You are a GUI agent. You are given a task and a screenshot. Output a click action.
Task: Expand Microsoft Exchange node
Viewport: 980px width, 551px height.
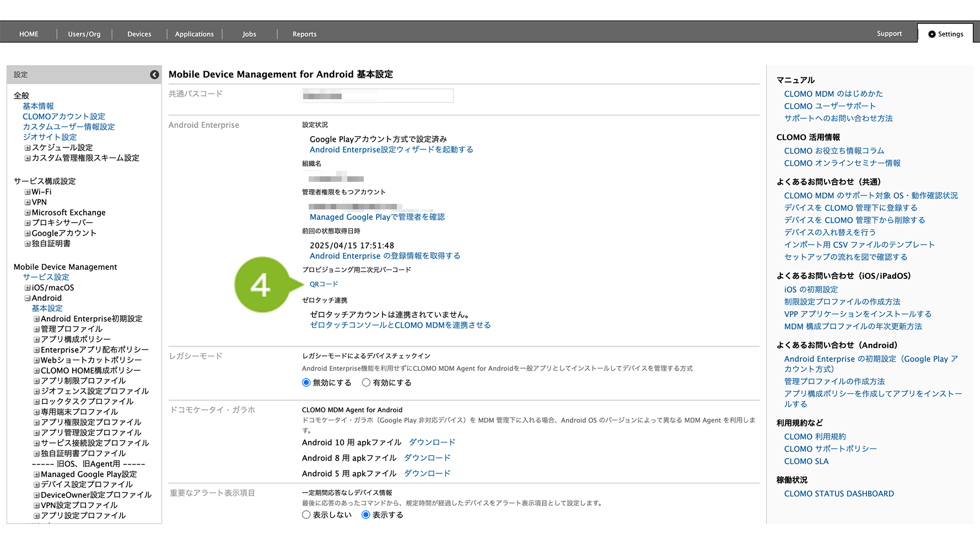28,213
